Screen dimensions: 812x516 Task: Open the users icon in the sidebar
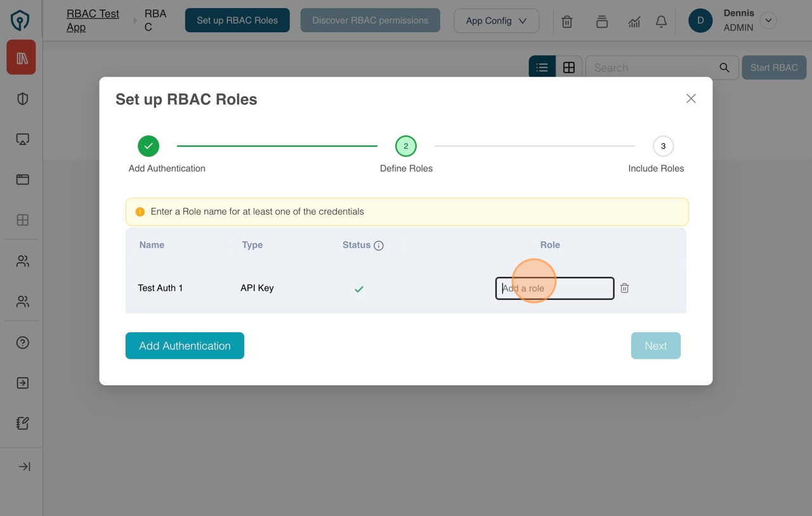point(22,261)
